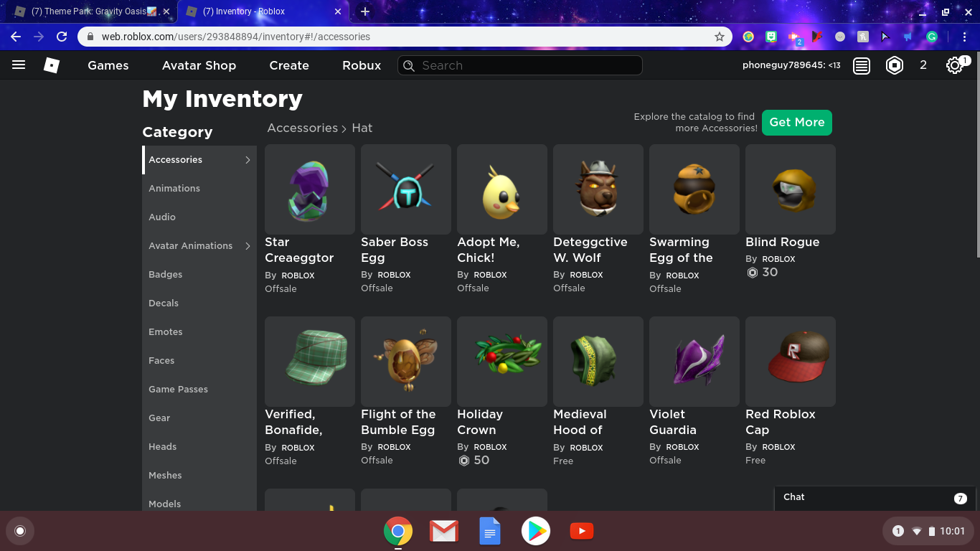Open the Chrome three-dot menu
The image size is (980, 551).
965,37
